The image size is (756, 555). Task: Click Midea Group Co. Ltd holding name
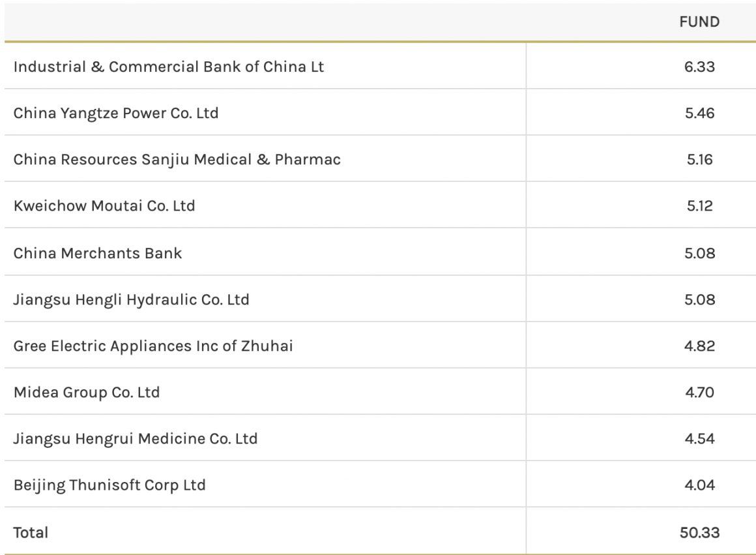click(87, 392)
